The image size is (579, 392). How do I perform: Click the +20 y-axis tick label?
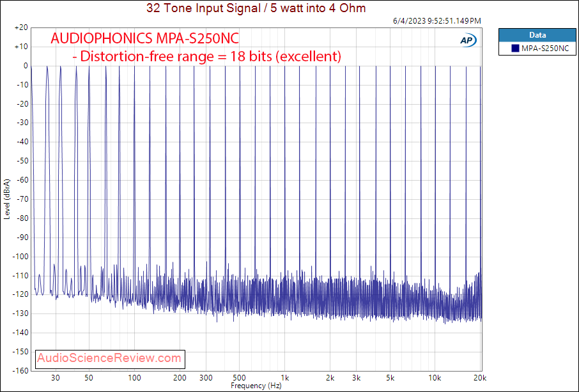click(x=21, y=27)
